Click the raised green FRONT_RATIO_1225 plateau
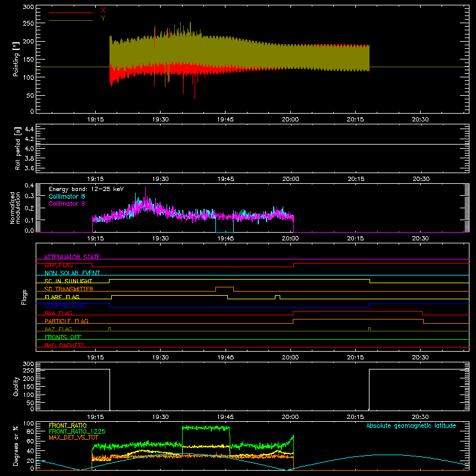The height and width of the screenshot is (476, 476). 206,428
